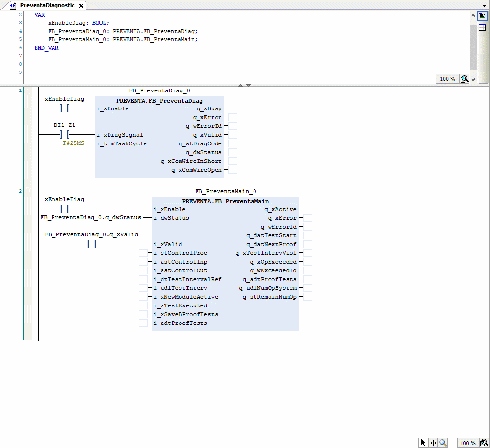
Task: Click the splitter up arrow to collapse declaration pane
Action: tap(240, 85)
